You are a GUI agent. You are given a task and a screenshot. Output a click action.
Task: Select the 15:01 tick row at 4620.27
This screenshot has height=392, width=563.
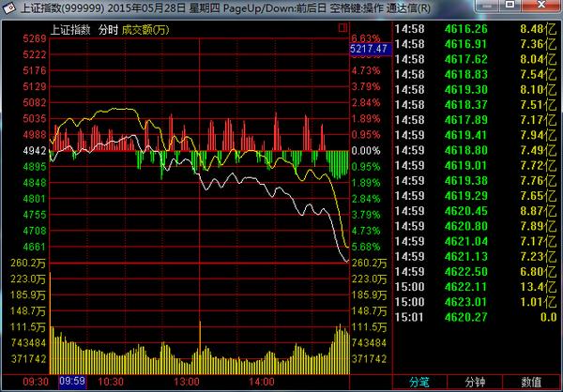pos(476,317)
